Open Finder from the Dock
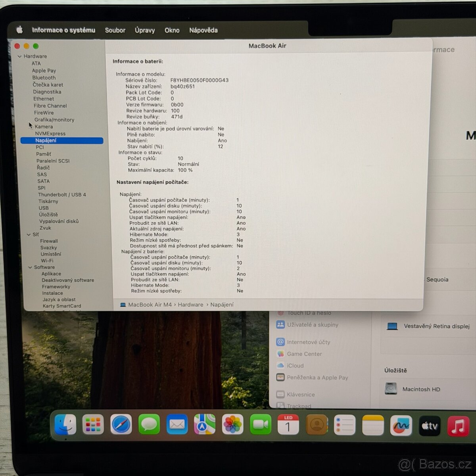476x476 pixels. point(65,425)
